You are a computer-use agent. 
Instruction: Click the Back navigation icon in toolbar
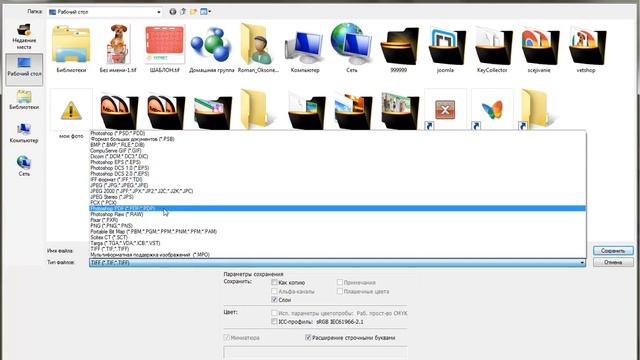tap(173, 12)
